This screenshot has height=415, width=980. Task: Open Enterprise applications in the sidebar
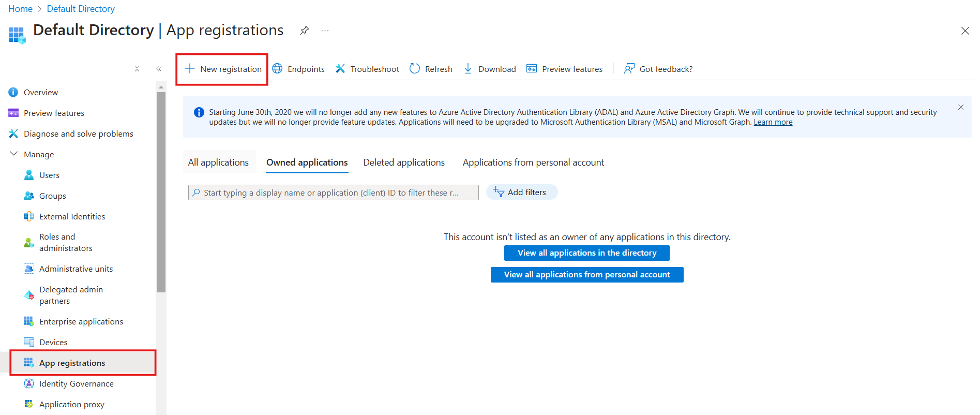click(x=81, y=322)
